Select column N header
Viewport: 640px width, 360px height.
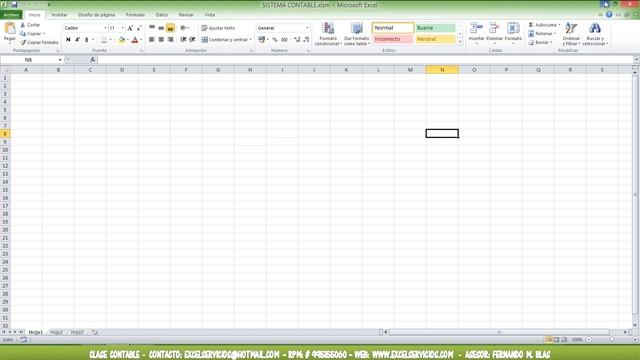[442, 70]
